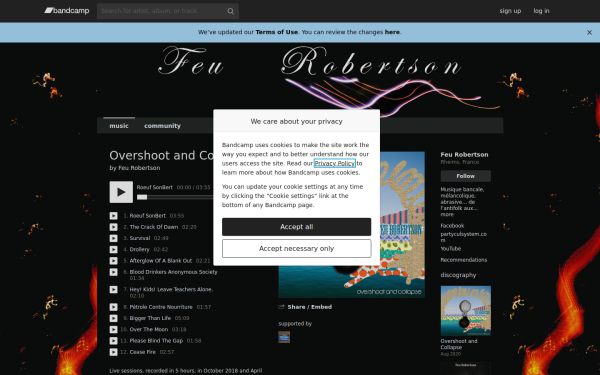Open Over The Moon track link
This screenshot has width=600, height=375.
pyautogui.click(x=149, y=329)
